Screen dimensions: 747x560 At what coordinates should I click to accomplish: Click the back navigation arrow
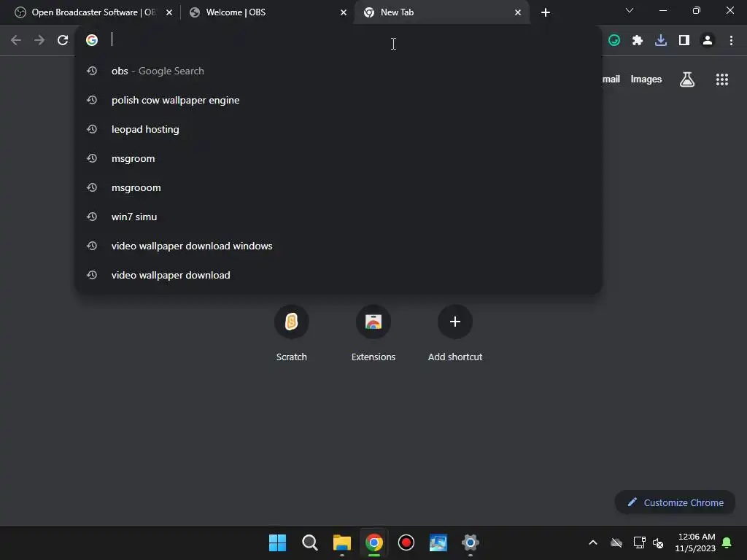point(16,40)
